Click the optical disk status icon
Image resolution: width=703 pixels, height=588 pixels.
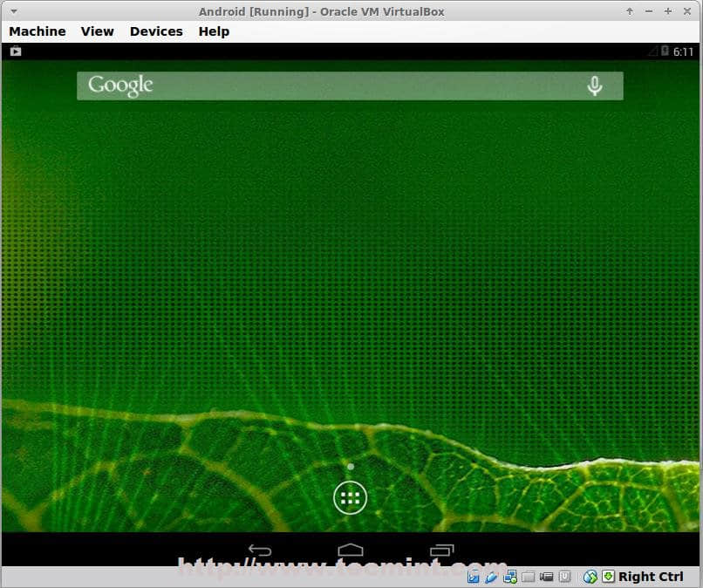click(x=474, y=577)
